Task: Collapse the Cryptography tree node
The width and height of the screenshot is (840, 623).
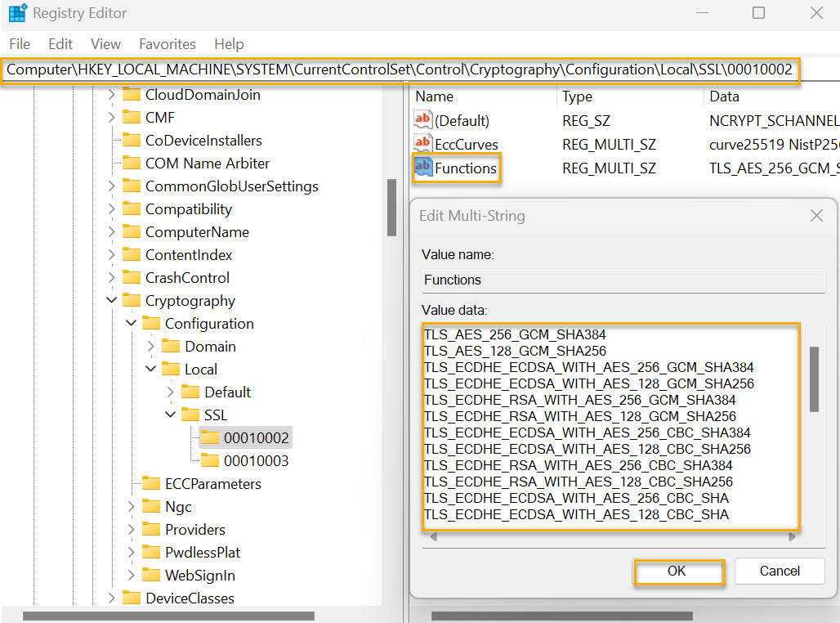Action: click(112, 300)
